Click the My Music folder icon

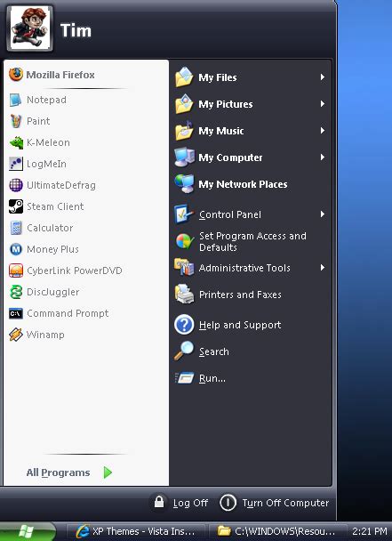[184, 131]
